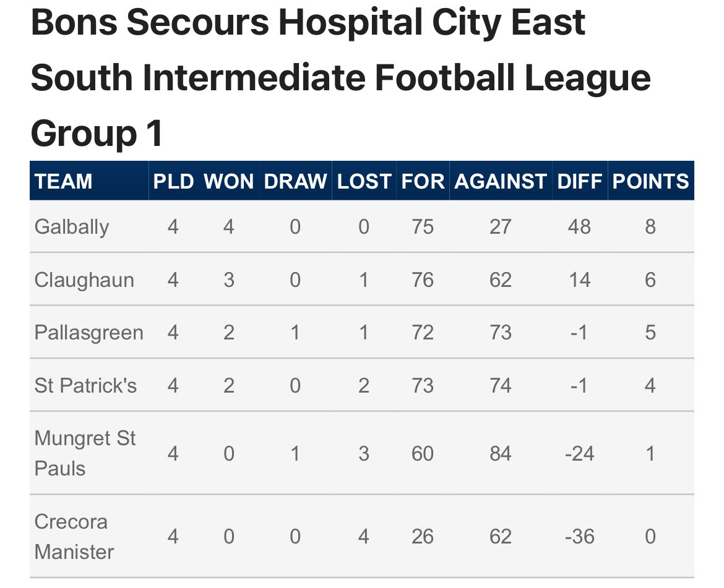The width and height of the screenshot is (724, 588).
Task: Select the Pallasgreen team name
Action: click(x=88, y=333)
